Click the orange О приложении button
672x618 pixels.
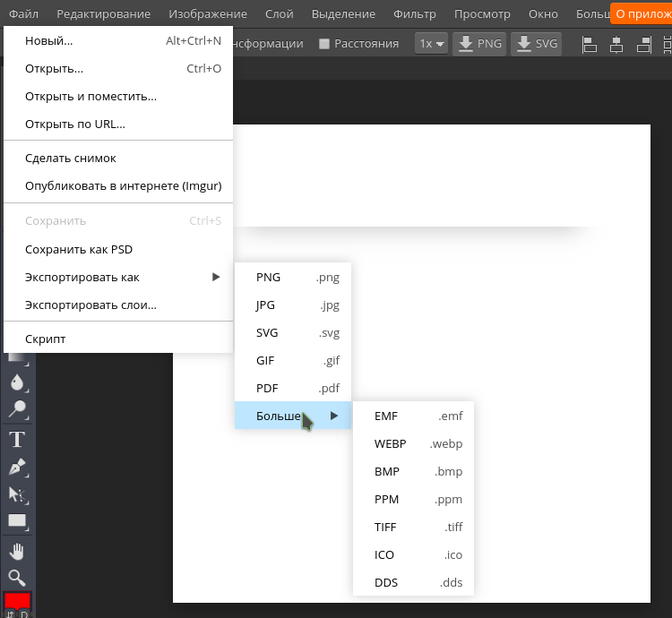642,14
